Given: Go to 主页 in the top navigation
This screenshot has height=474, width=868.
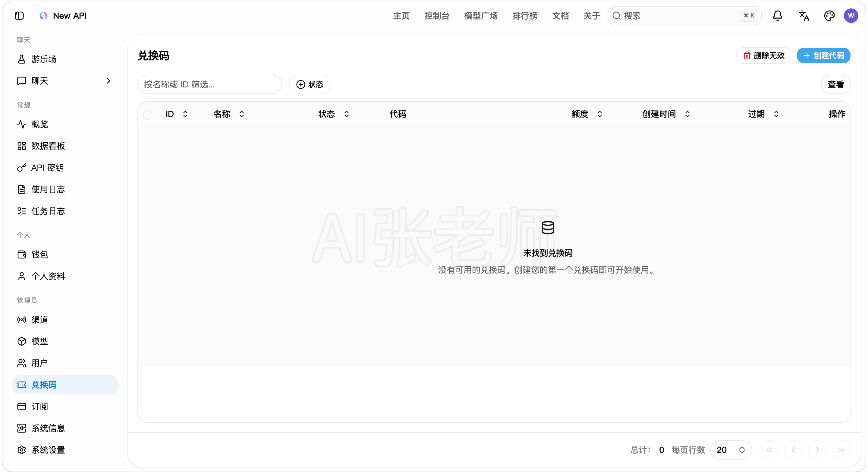Looking at the screenshot, I should point(401,15).
